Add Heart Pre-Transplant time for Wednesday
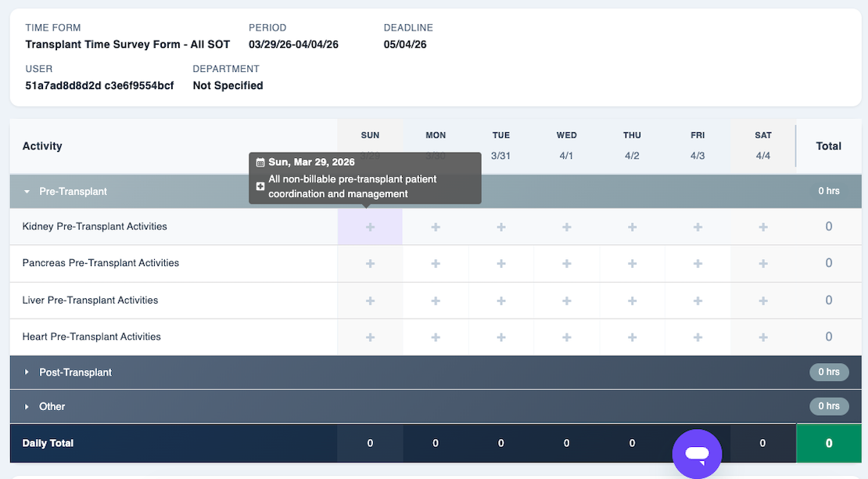Screen dimensions: 868x479 tap(566, 337)
